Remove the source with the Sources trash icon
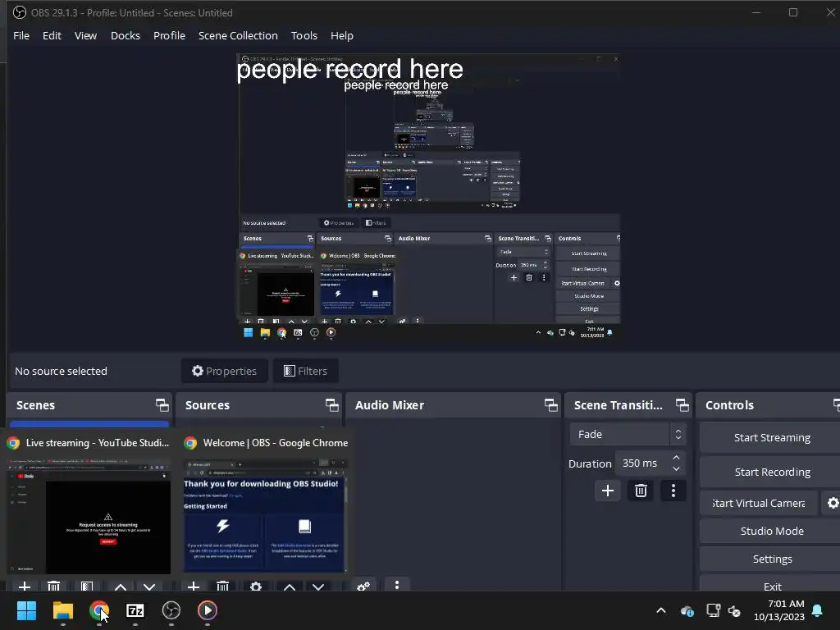The image size is (840, 630). (x=223, y=586)
